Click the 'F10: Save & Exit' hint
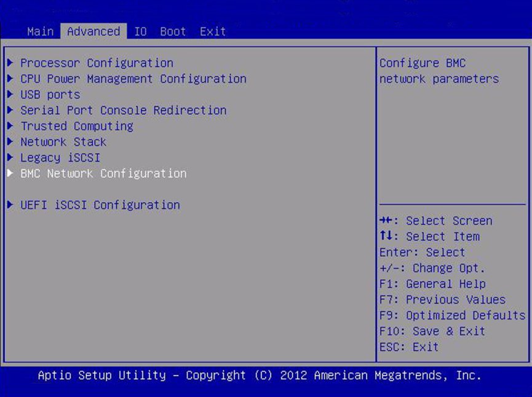This screenshot has width=532, height=397. [x=432, y=331]
